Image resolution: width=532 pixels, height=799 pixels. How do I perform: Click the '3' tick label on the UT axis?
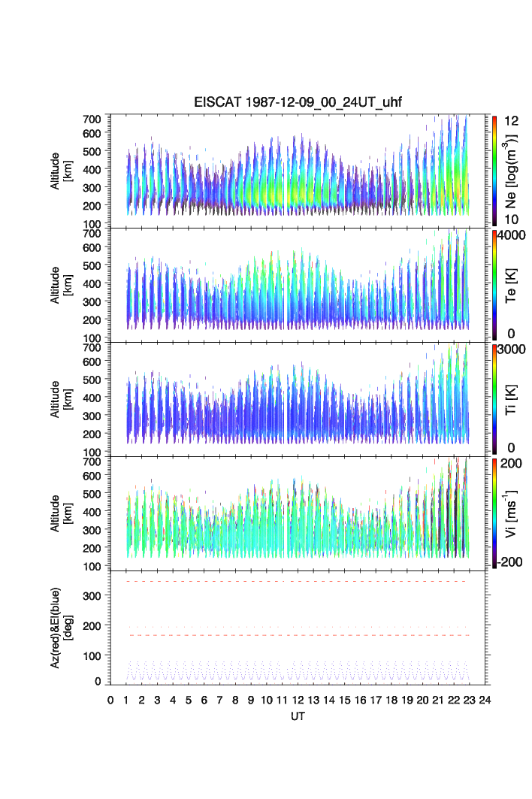(158, 700)
